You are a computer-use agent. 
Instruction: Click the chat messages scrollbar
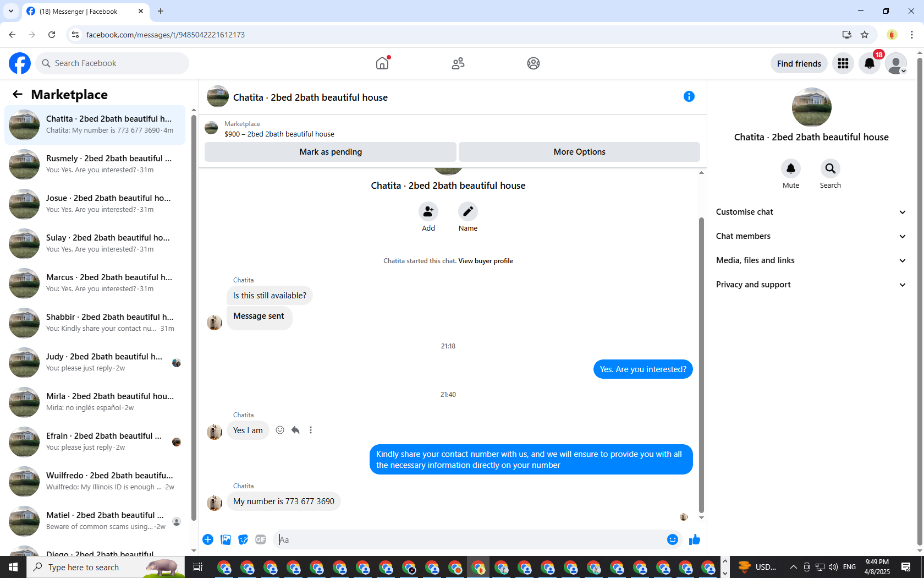click(701, 365)
